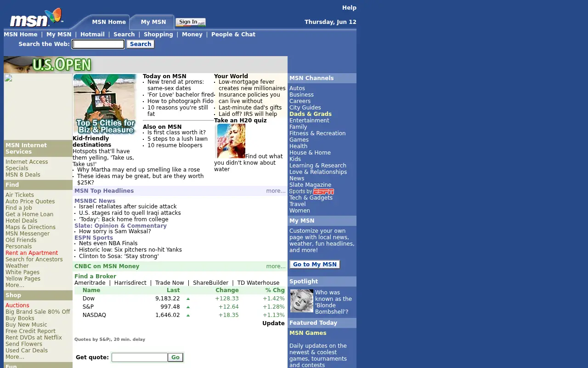588x368 pixels.
Task: Open the MSN Games featured link
Action: coord(308,333)
